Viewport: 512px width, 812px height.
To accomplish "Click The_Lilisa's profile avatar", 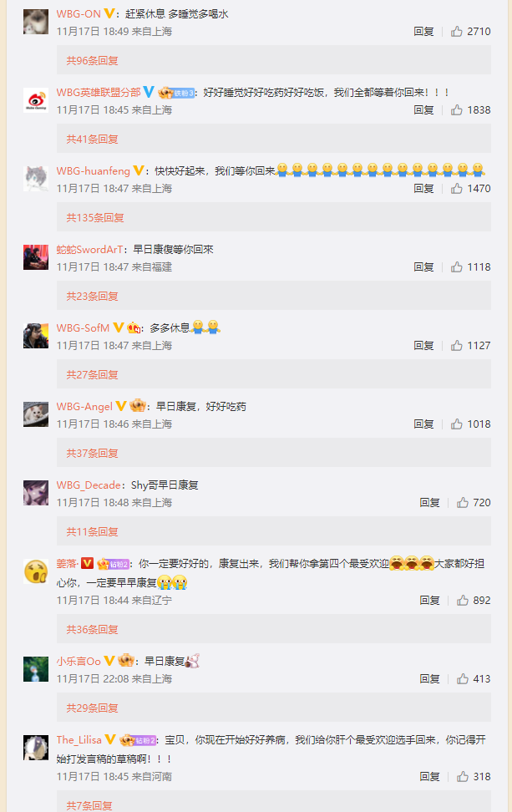I will [36, 748].
